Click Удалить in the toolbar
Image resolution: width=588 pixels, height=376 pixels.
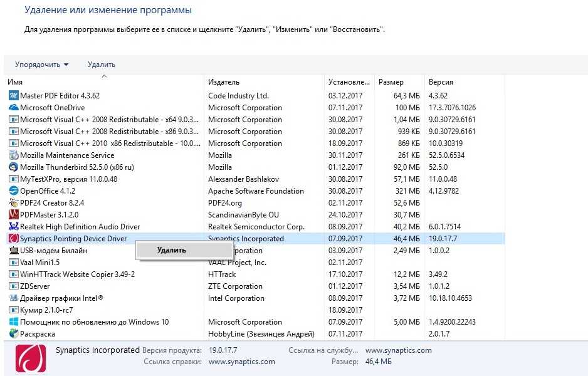[102, 65]
